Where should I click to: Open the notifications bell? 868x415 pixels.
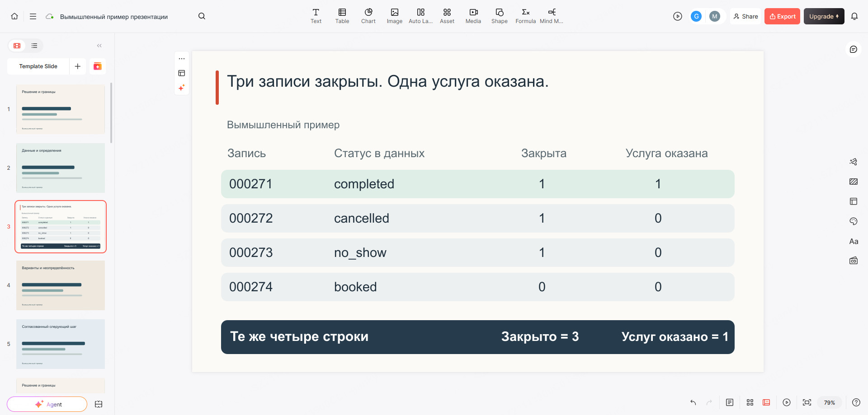pyautogui.click(x=854, y=16)
